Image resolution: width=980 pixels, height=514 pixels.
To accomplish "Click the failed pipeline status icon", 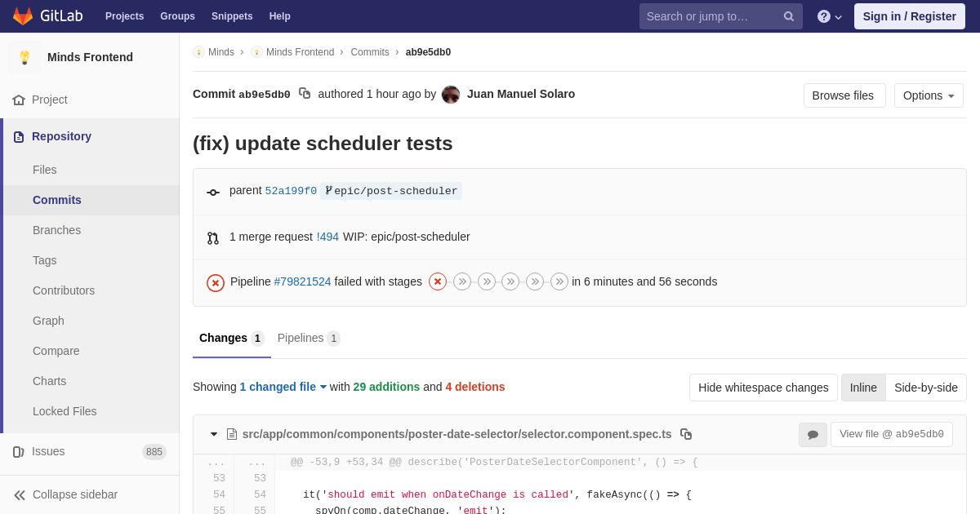I will [x=216, y=282].
